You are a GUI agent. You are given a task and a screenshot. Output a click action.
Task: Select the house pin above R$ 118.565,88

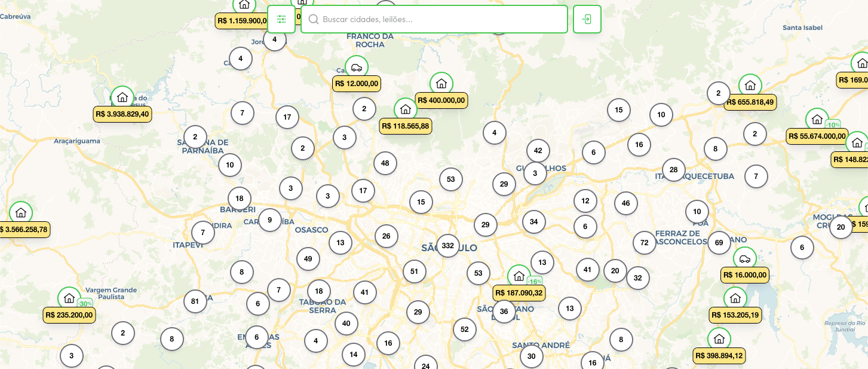(x=406, y=109)
